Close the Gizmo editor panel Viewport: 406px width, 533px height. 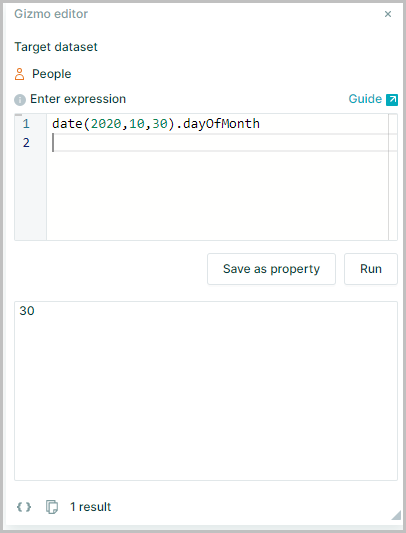click(388, 14)
